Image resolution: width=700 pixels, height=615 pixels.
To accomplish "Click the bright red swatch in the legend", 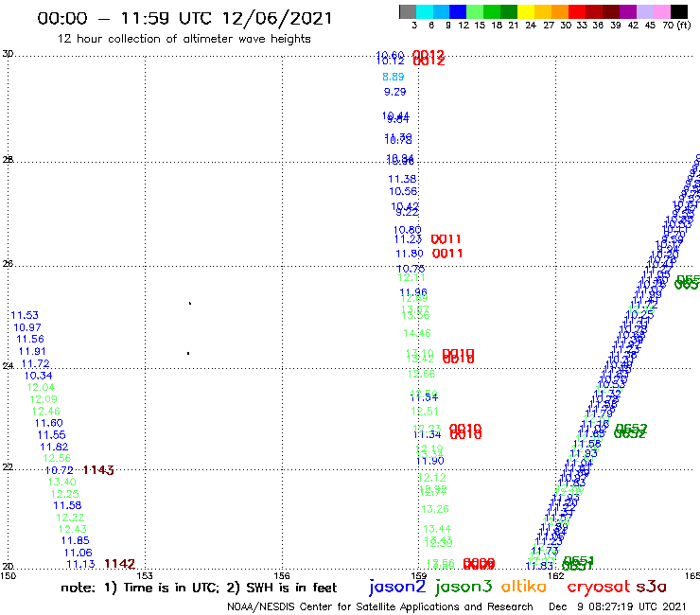I will [x=577, y=11].
